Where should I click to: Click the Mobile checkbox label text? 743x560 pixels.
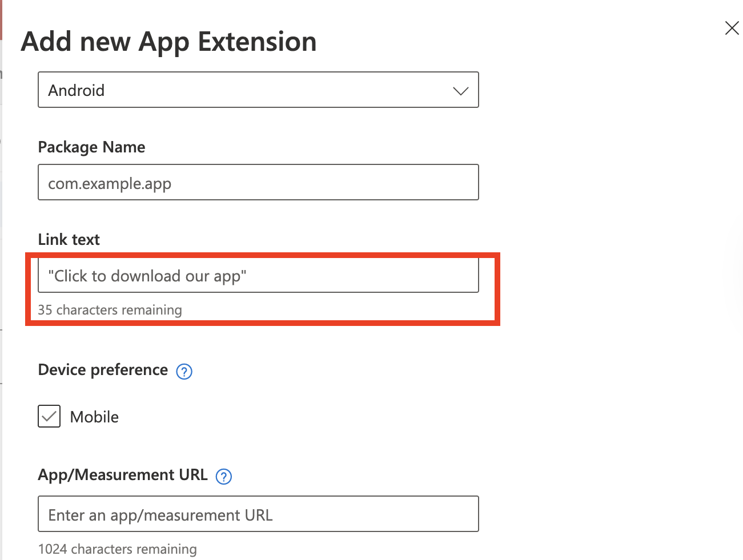[94, 417]
